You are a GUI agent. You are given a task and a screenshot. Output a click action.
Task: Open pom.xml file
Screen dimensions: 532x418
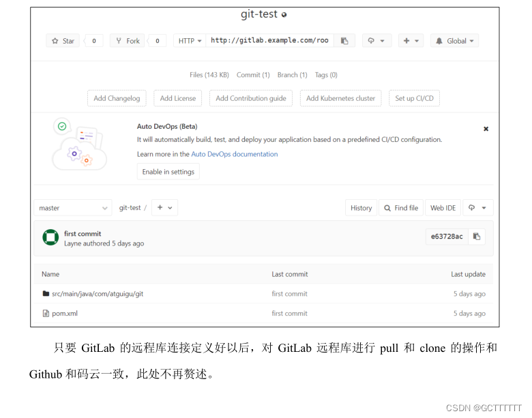click(65, 314)
